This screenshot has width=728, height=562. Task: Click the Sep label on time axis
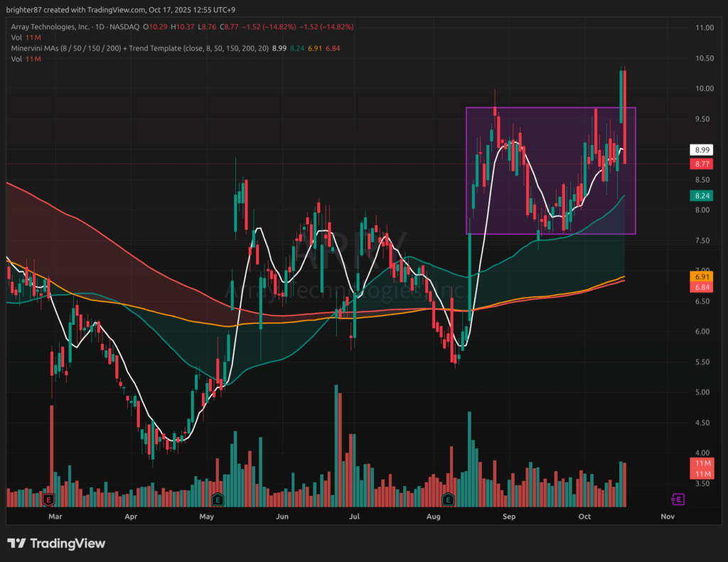click(508, 517)
